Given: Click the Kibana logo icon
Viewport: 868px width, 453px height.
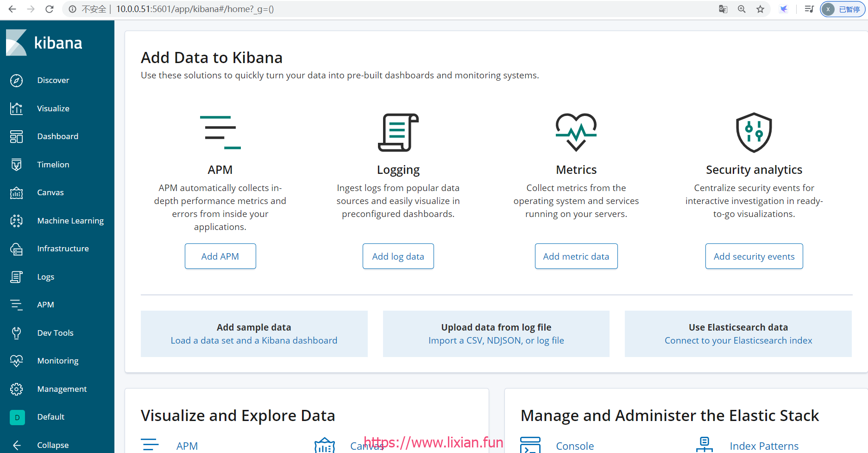Looking at the screenshot, I should (x=16, y=43).
